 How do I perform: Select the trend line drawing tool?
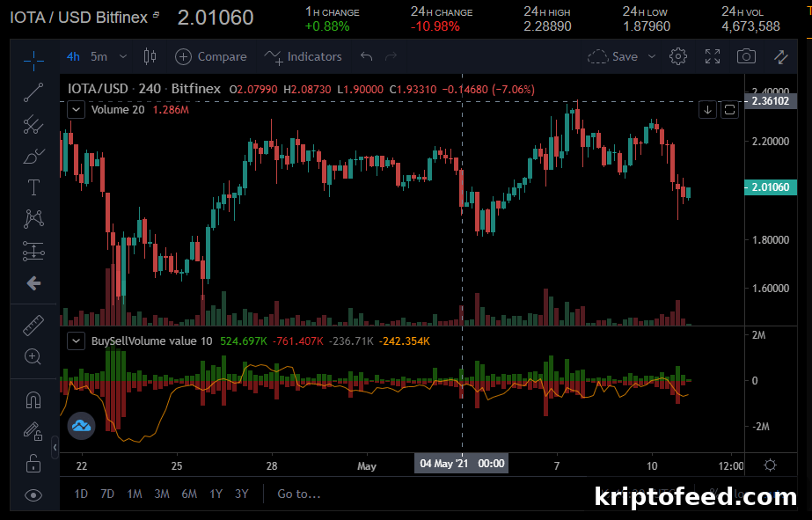[x=33, y=92]
